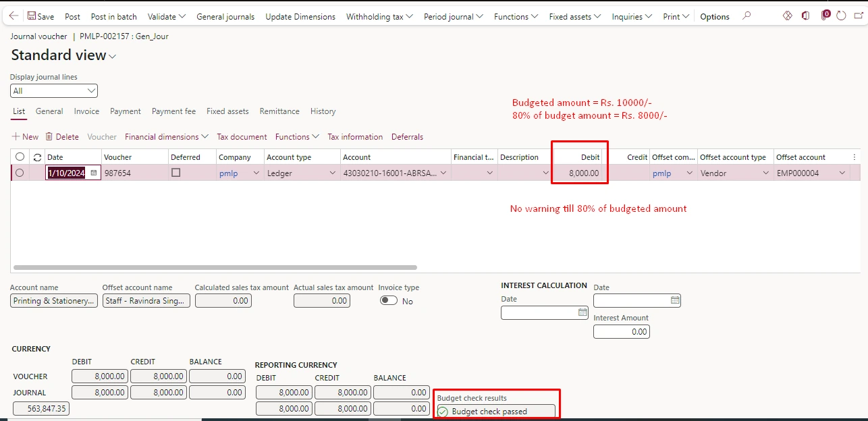The width and height of the screenshot is (868, 421).
Task: Open the Validate menu
Action: pos(167,16)
